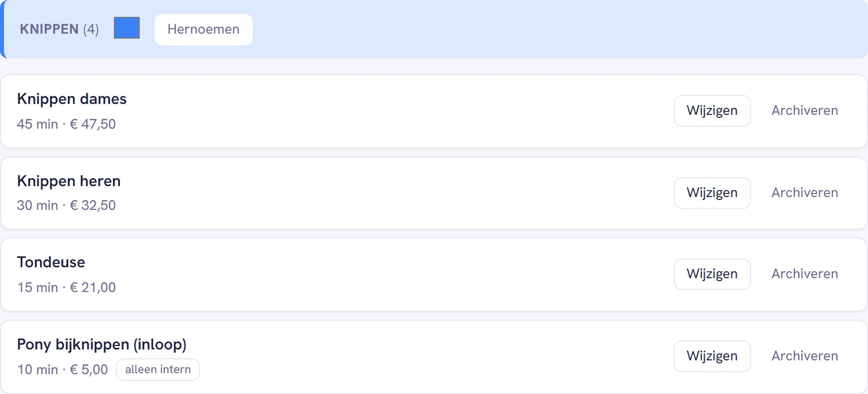Click the Pony bijknippen (inloop) title
Image resolution: width=868 pixels, height=394 pixels.
101,345
